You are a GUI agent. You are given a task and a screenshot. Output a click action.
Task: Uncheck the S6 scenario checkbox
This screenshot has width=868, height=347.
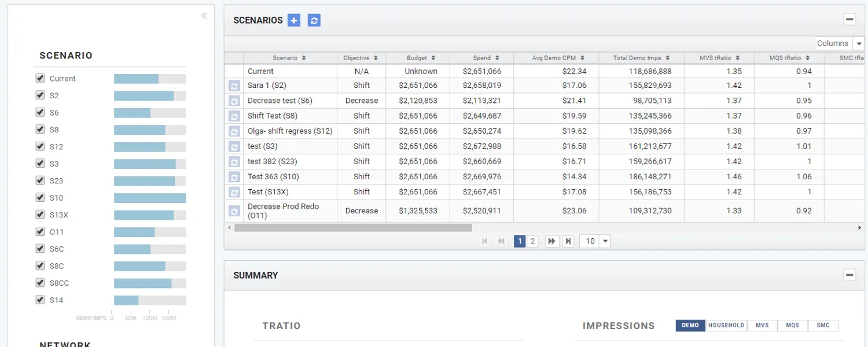(x=40, y=112)
